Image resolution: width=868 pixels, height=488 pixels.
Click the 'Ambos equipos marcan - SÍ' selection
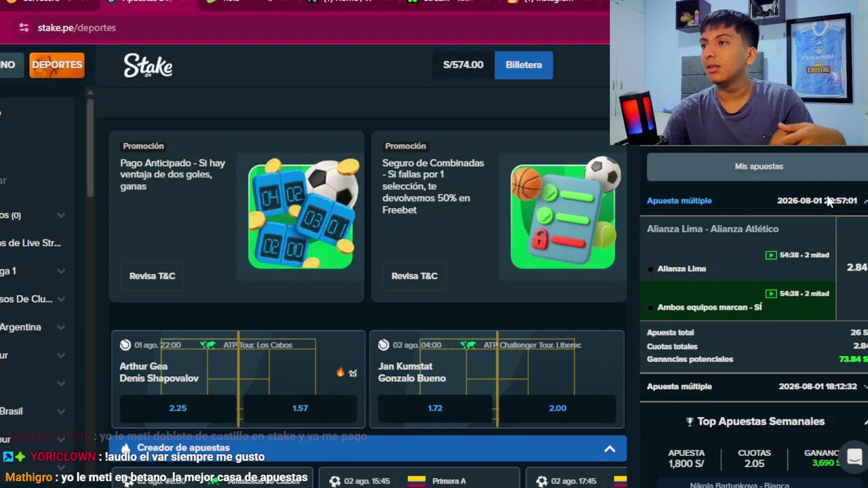point(709,308)
